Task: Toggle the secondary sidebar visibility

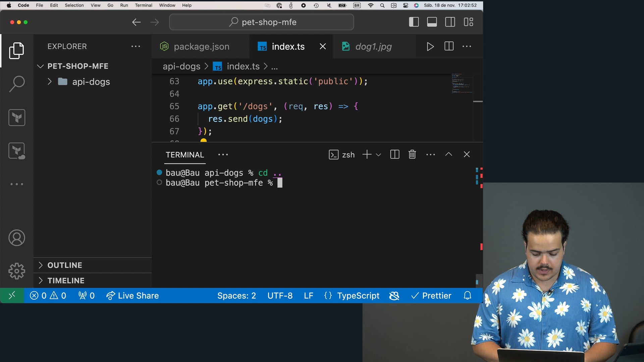Action: pyautogui.click(x=450, y=22)
